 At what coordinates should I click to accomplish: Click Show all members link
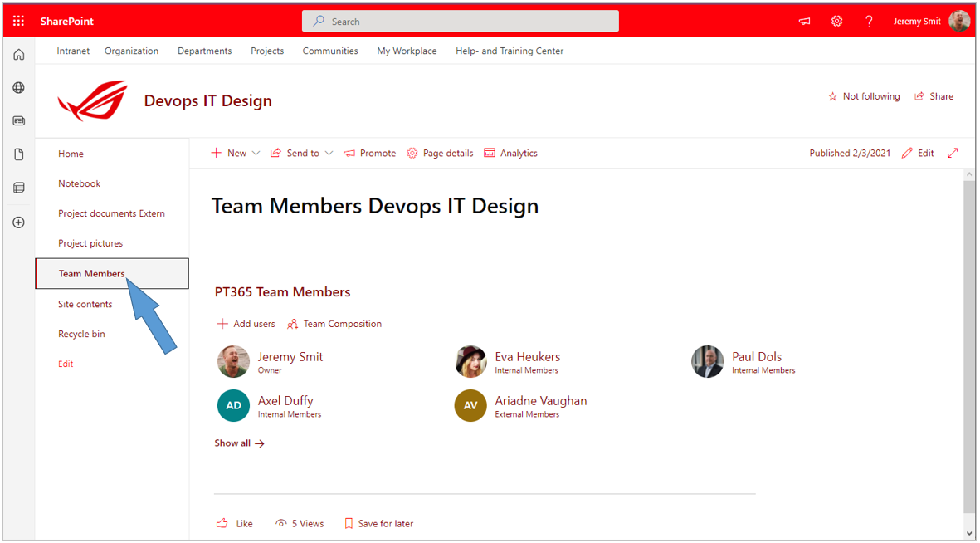coord(239,443)
